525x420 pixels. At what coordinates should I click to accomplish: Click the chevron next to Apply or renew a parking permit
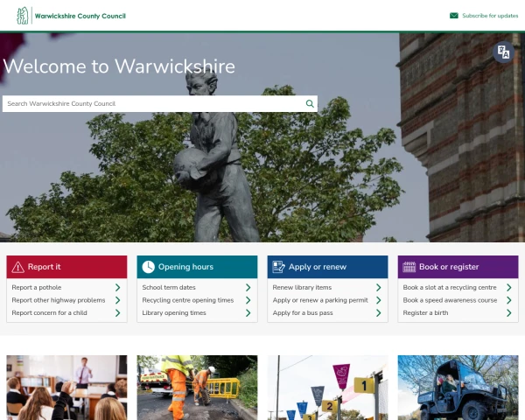(x=379, y=300)
